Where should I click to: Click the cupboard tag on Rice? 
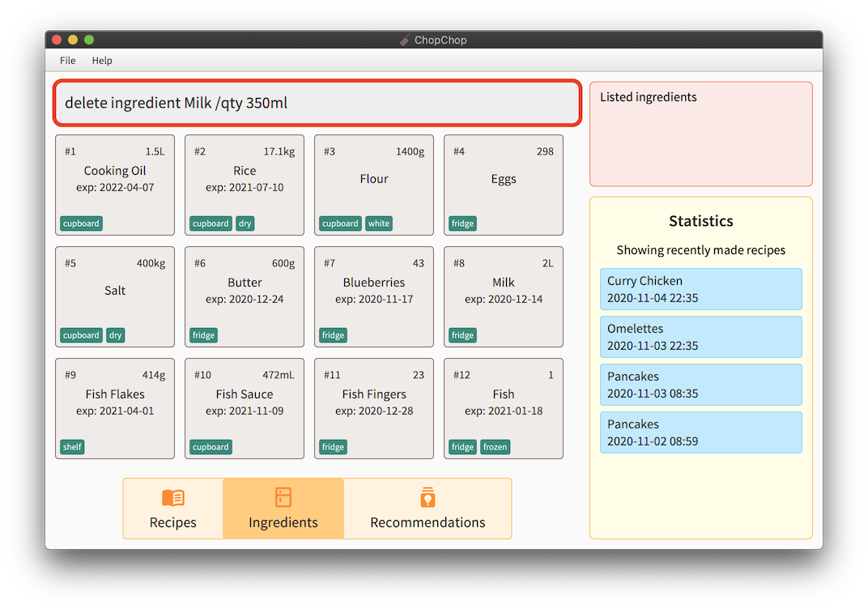coord(211,224)
